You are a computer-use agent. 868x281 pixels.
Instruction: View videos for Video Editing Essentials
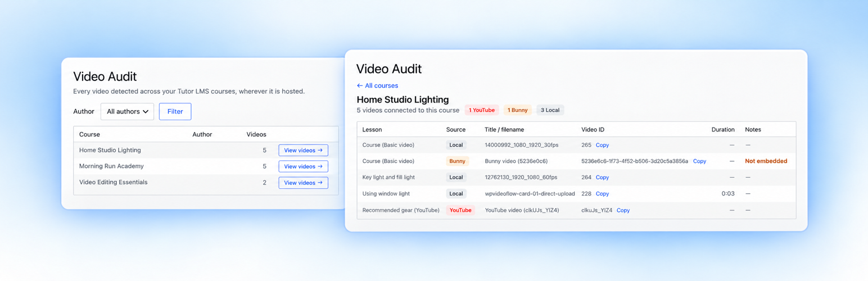click(x=303, y=183)
